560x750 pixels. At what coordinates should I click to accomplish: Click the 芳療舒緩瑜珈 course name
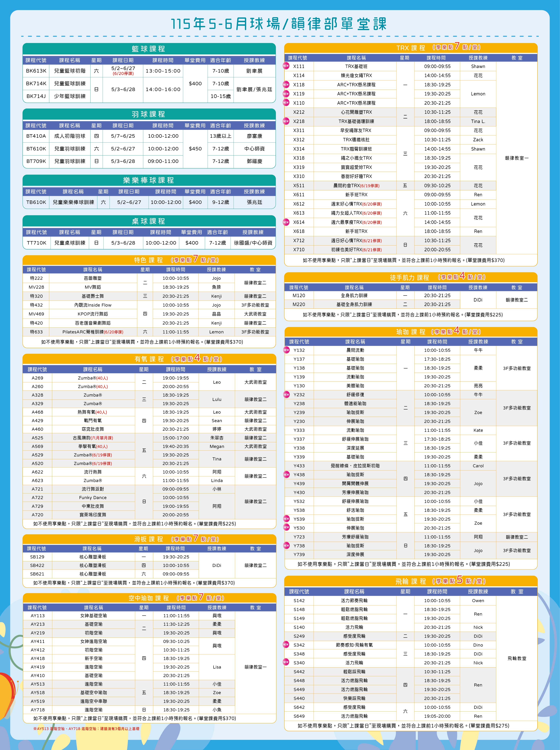[355, 537]
